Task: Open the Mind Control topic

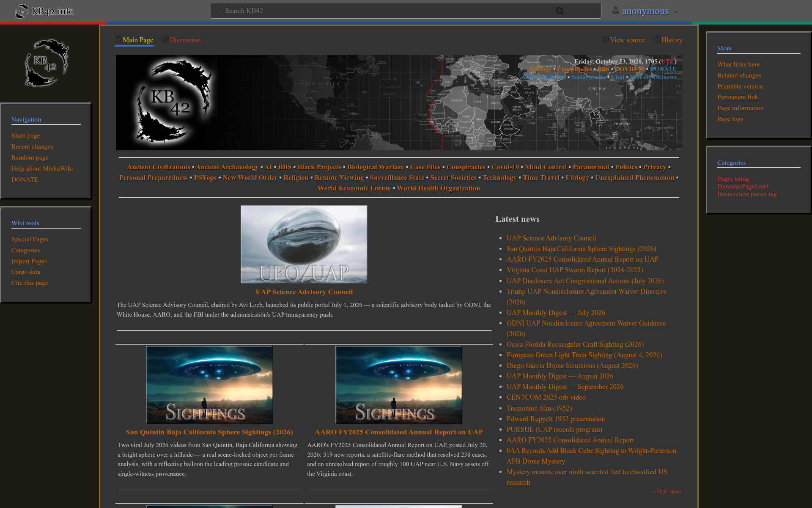Action: tap(546, 167)
